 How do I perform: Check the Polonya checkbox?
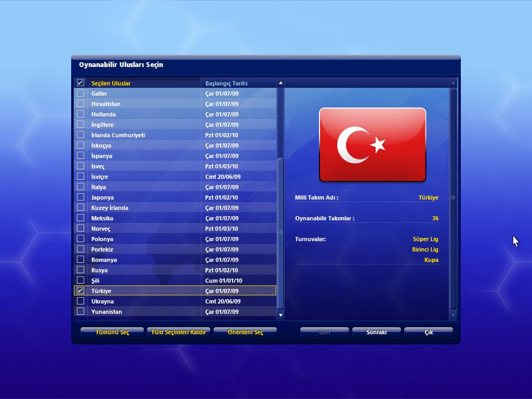coord(81,239)
